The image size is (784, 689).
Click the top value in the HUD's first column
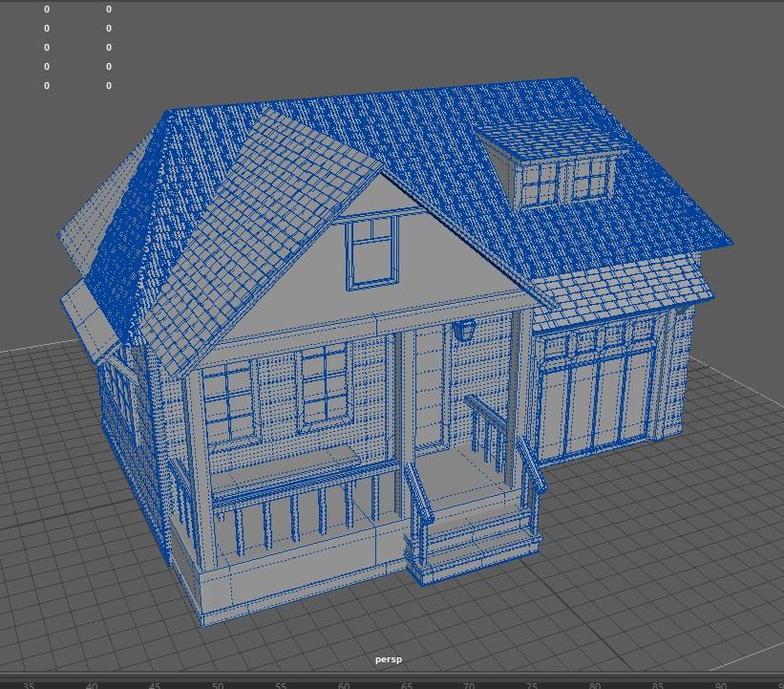coord(46,10)
